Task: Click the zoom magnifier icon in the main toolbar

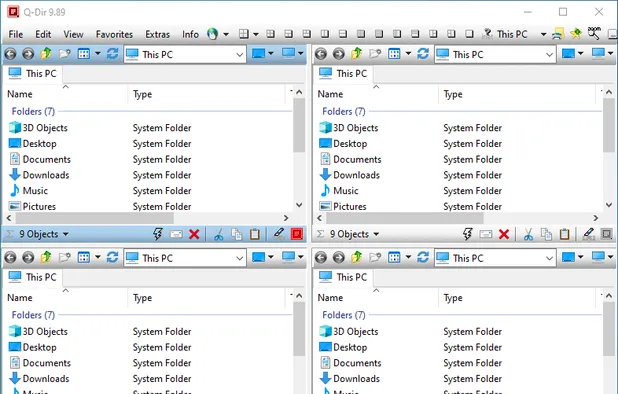Action: [x=594, y=33]
